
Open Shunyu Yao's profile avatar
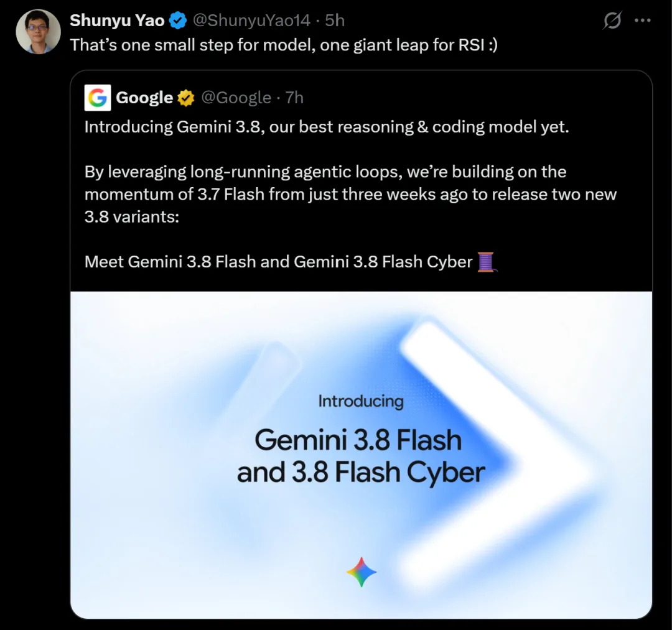[38, 32]
